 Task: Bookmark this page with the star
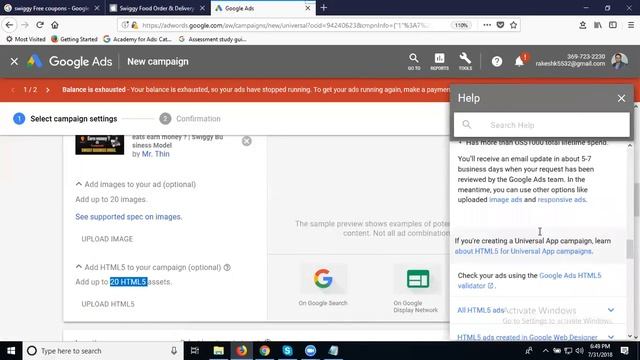point(513,25)
